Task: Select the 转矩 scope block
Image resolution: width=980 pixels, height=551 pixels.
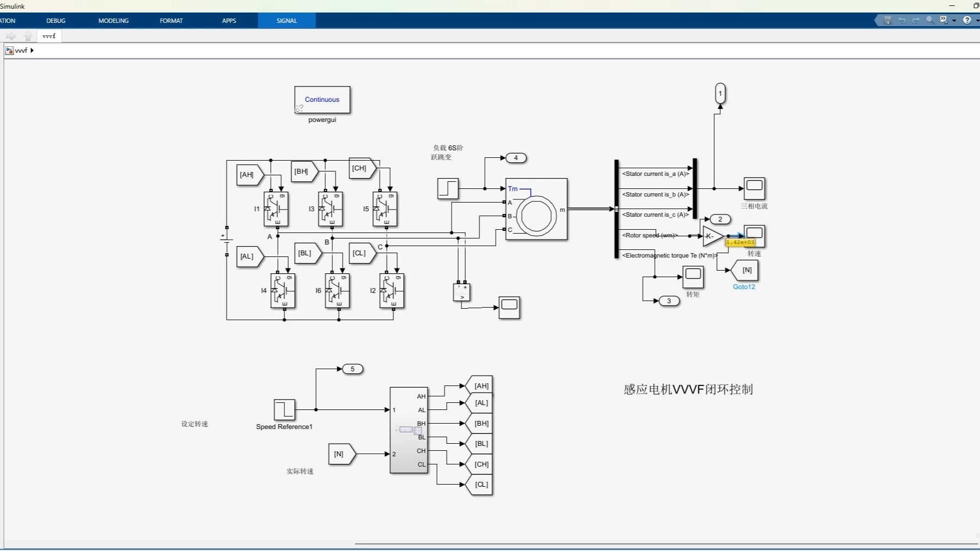Action: pos(693,275)
